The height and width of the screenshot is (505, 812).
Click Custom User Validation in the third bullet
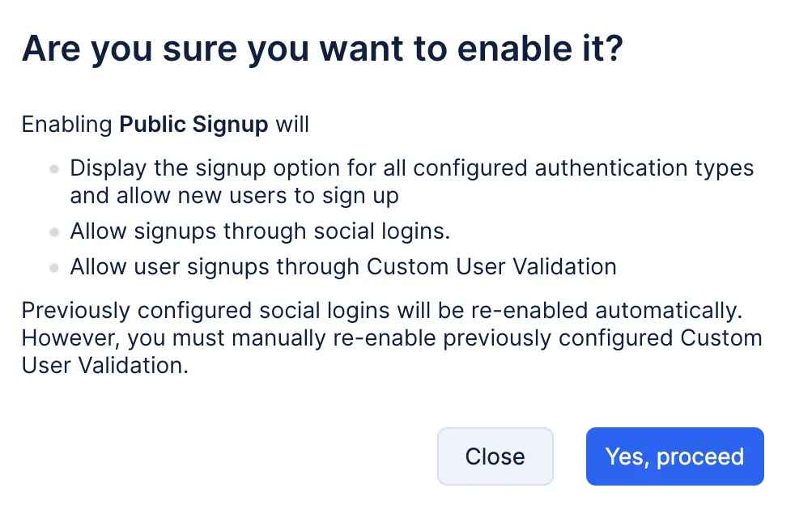[491, 266]
